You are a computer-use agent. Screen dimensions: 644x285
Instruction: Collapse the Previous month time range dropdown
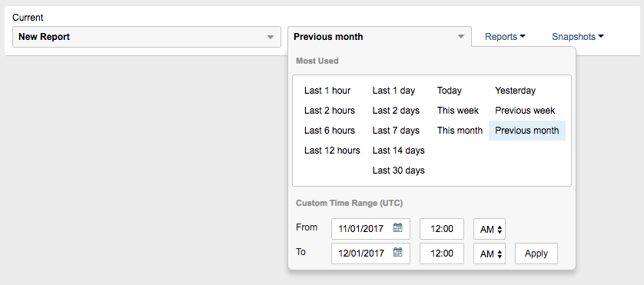pos(380,37)
